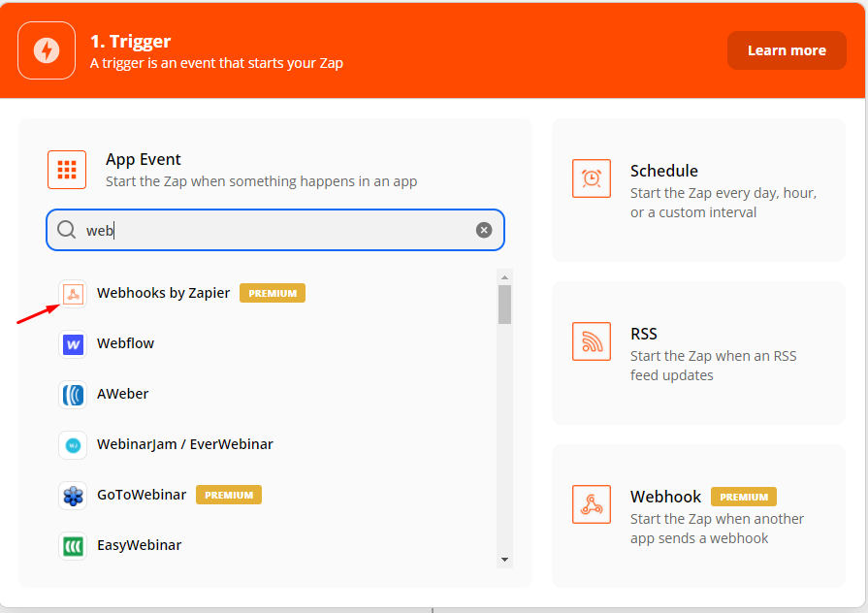Choose the AWeber app icon

point(73,395)
